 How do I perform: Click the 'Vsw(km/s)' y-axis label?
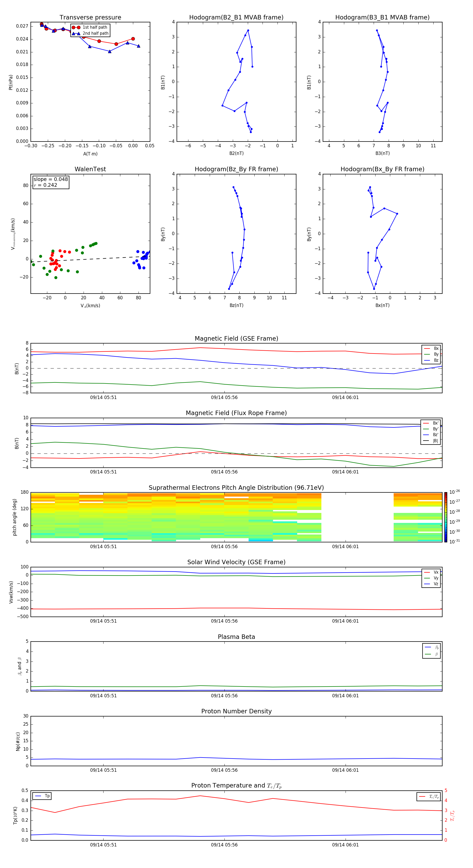point(11,592)
